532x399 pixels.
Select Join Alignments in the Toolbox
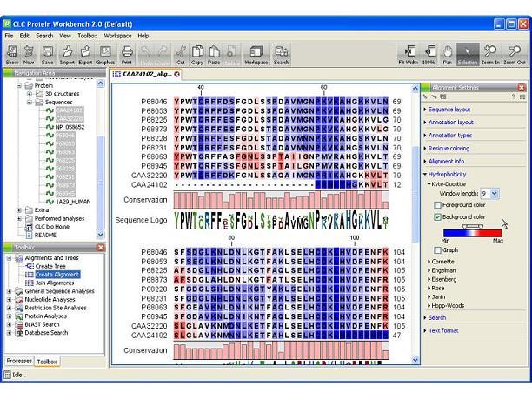(x=55, y=283)
